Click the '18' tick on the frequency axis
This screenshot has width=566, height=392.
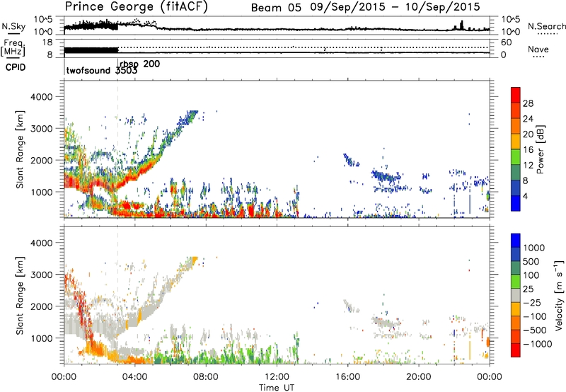[47, 42]
